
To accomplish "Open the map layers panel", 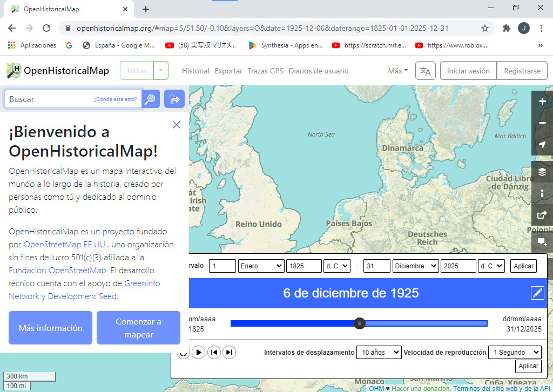I will [542, 172].
